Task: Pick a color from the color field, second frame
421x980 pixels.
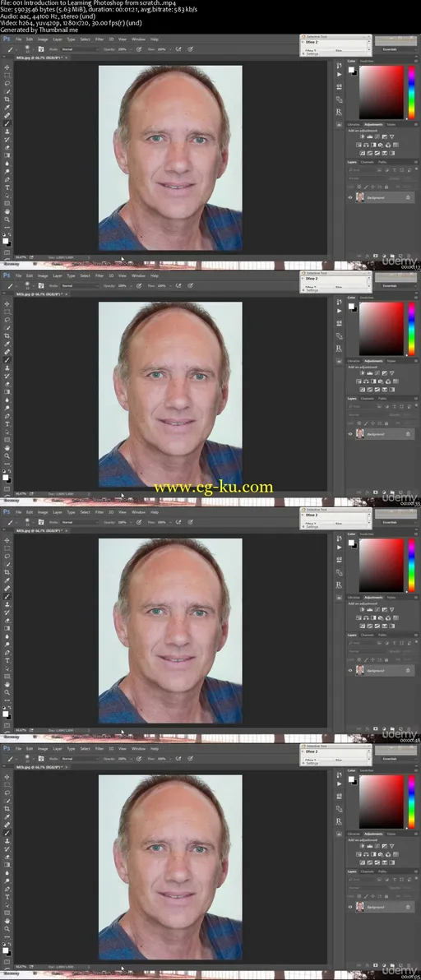Action: pyautogui.click(x=382, y=328)
